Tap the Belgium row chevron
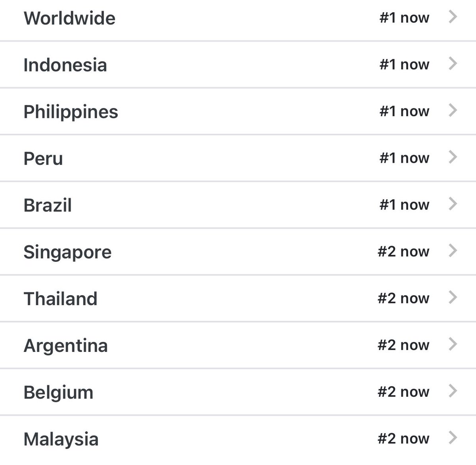This screenshot has height=465, width=476. click(453, 391)
